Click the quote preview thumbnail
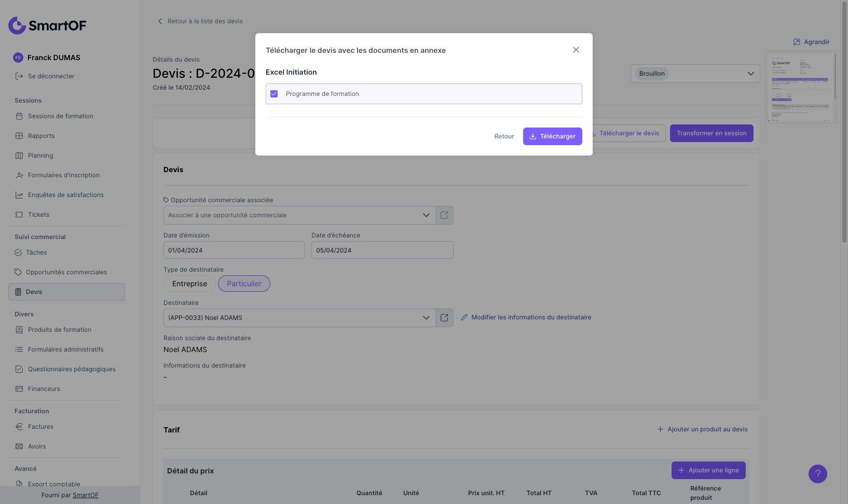848x504 pixels. coord(800,87)
